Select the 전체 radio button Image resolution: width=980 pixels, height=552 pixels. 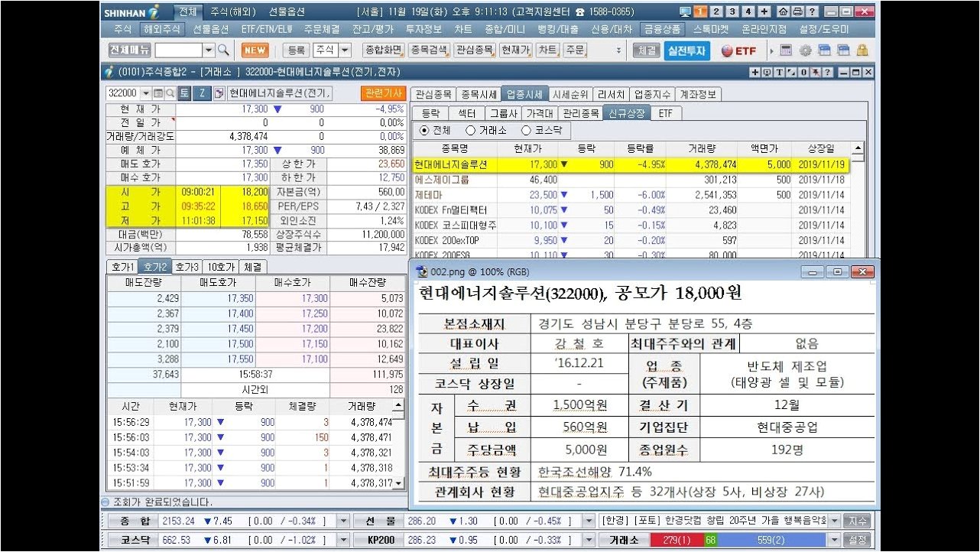424,131
